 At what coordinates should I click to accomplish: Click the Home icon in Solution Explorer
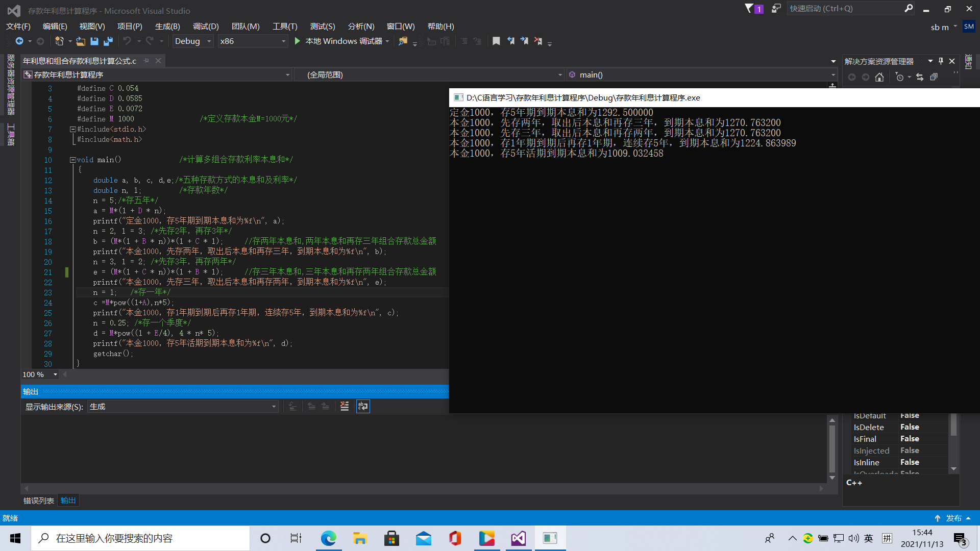(879, 77)
